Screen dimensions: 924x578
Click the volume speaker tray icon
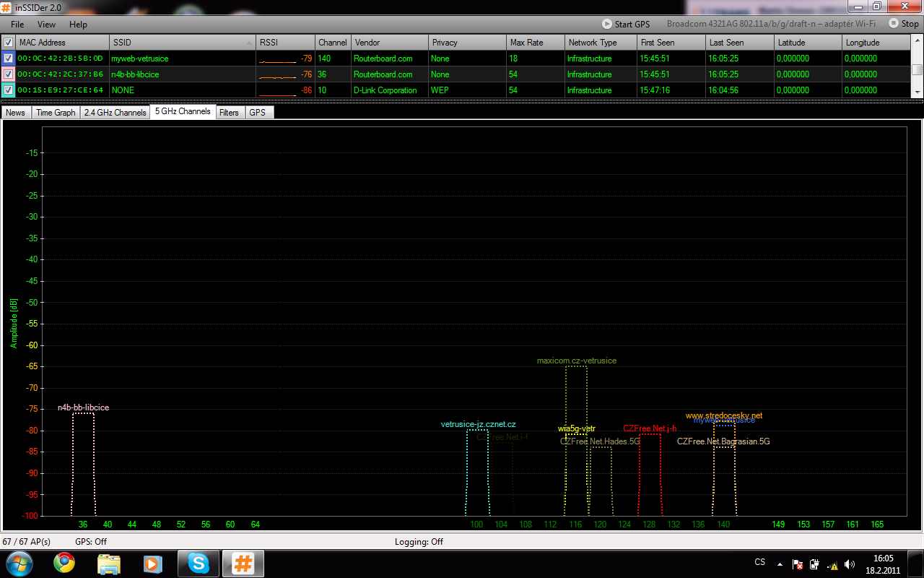[x=850, y=564]
